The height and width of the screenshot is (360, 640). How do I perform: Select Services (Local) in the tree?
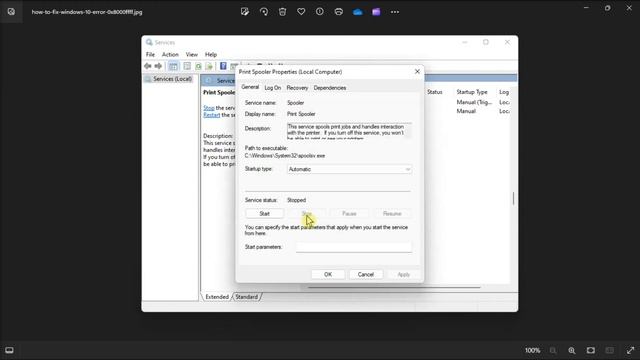point(172,79)
